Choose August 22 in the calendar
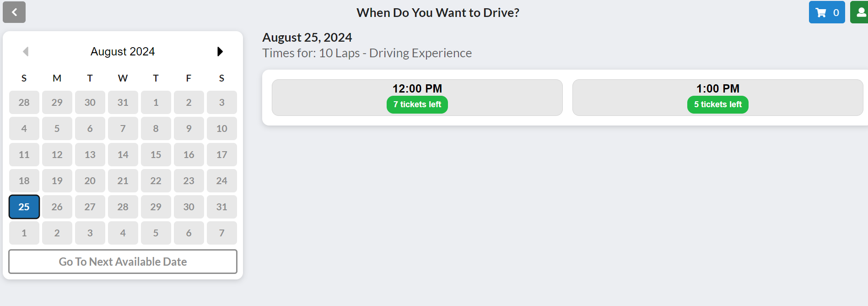868x306 pixels. click(x=156, y=180)
